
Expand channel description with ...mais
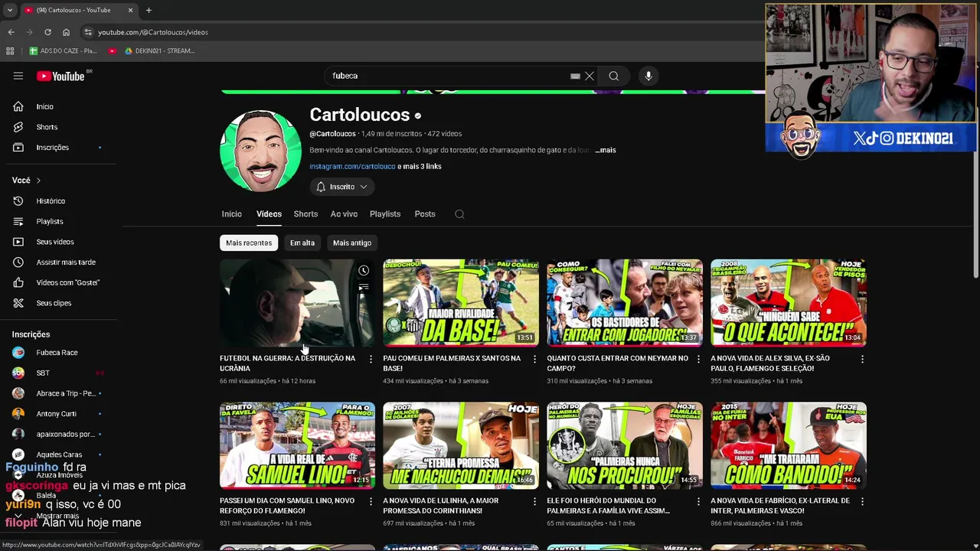click(x=605, y=150)
